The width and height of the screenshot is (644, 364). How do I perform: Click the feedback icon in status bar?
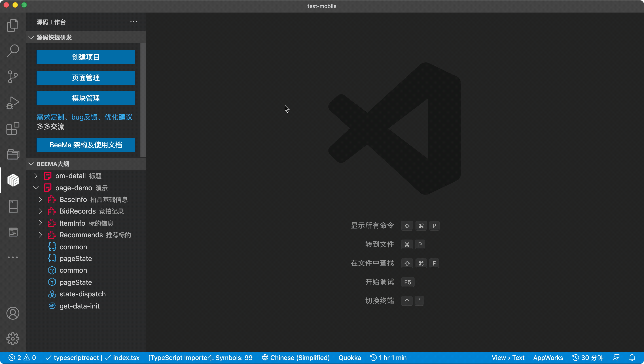point(616,358)
